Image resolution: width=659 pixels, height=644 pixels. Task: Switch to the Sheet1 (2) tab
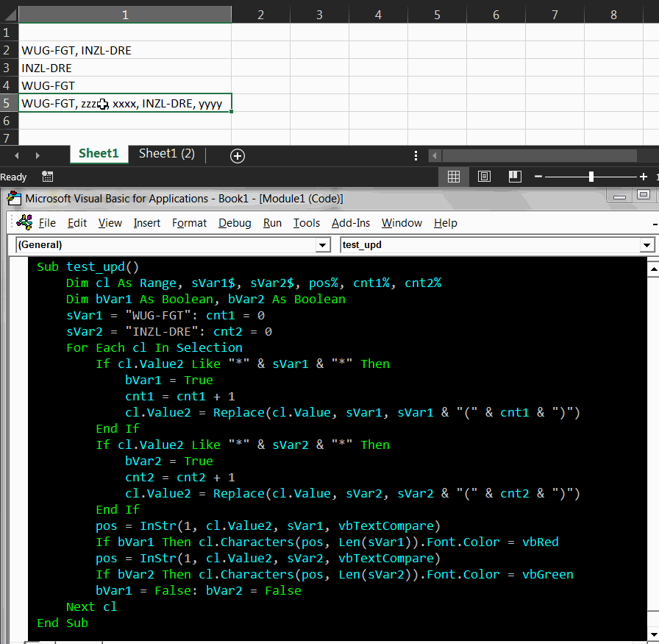click(x=167, y=155)
